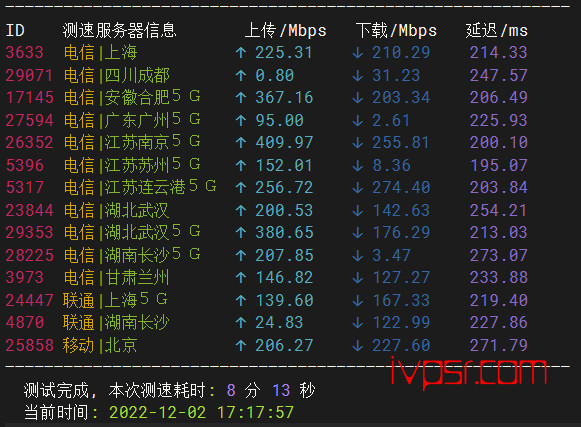Click the download arrow beside 3.47
The width and height of the screenshot is (581, 427).
pyautogui.click(x=358, y=255)
